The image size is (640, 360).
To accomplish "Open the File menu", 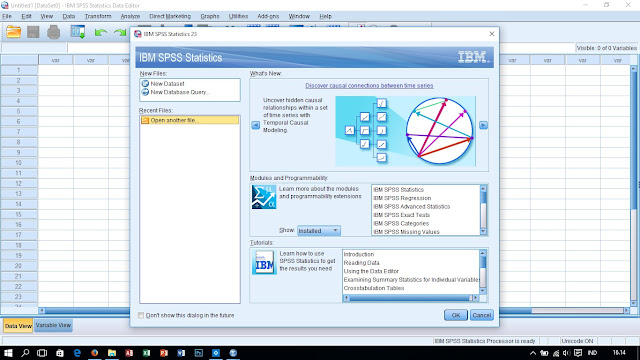I will [7, 16].
